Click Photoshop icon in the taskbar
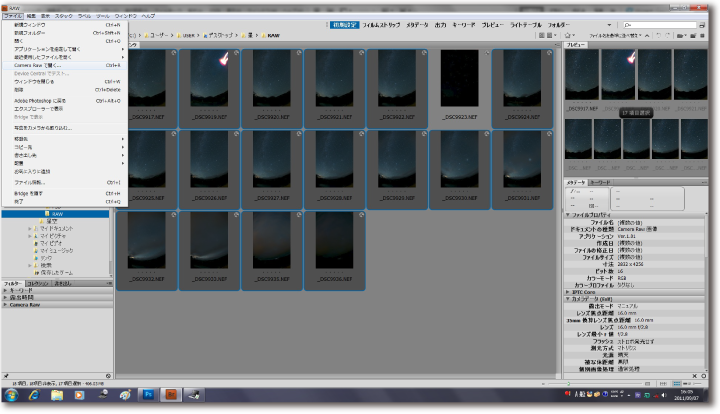The height and width of the screenshot is (414, 720). [x=146, y=395]
